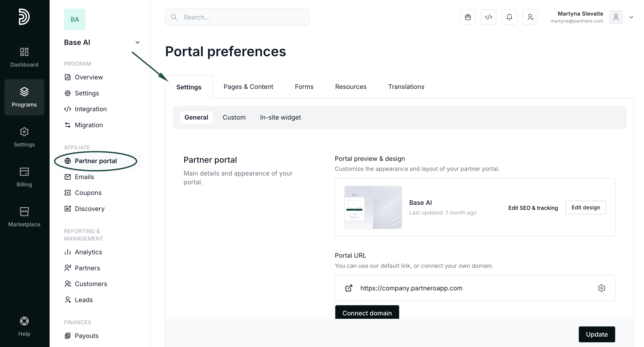Click the Edit SEO & tracking link
This screenshot has width=644, height=347.
[533, 208]
